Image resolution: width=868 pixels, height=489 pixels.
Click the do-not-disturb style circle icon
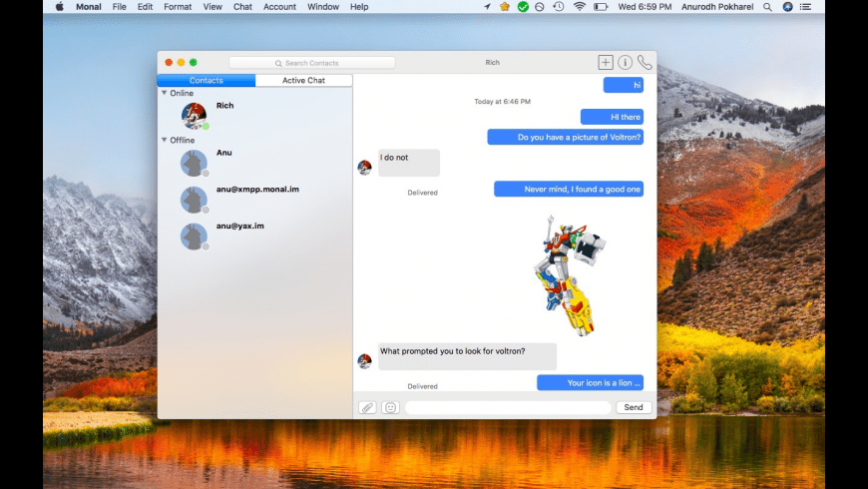tap(539, 7)
